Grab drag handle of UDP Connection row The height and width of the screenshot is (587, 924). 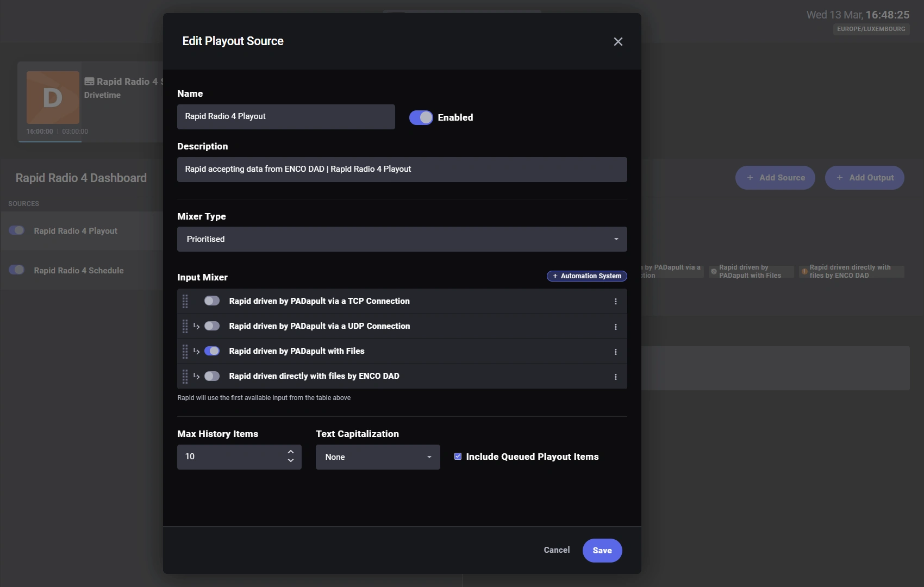point(185,326)
